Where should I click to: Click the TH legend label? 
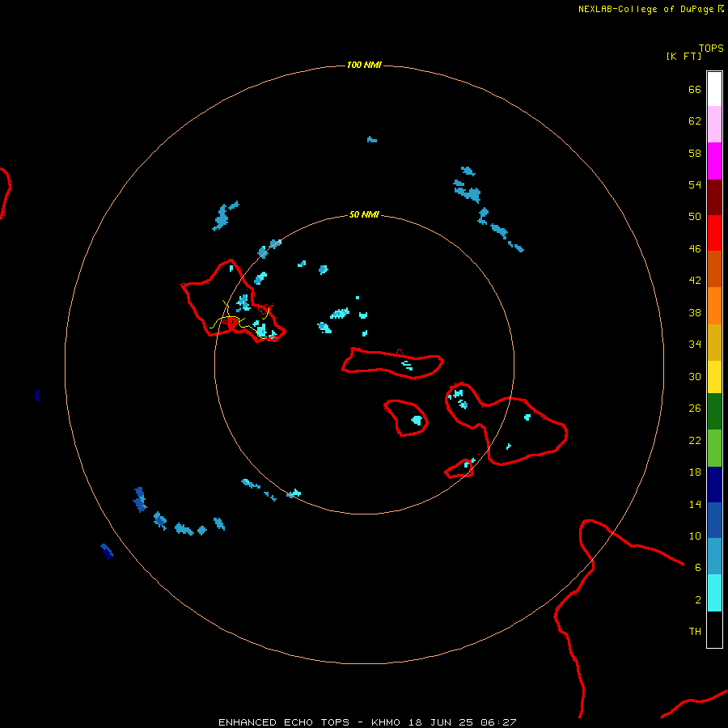(x=695, y=632)
